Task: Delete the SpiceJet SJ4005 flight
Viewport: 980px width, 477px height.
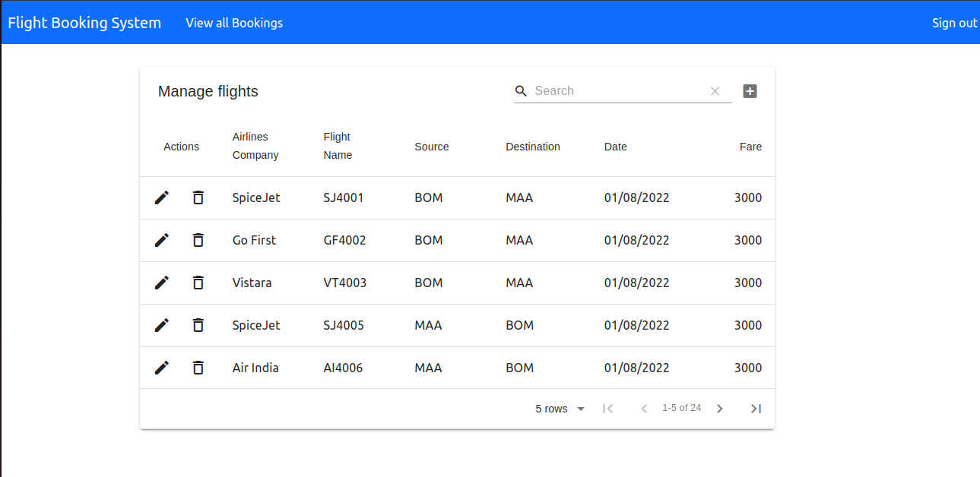Action: coord(198,325)
